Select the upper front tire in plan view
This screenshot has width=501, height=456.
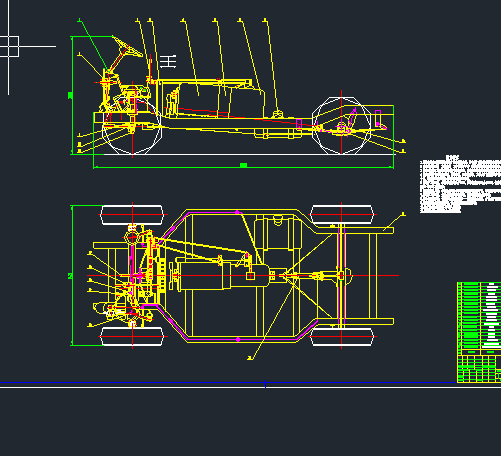click(x=132, y=215)
